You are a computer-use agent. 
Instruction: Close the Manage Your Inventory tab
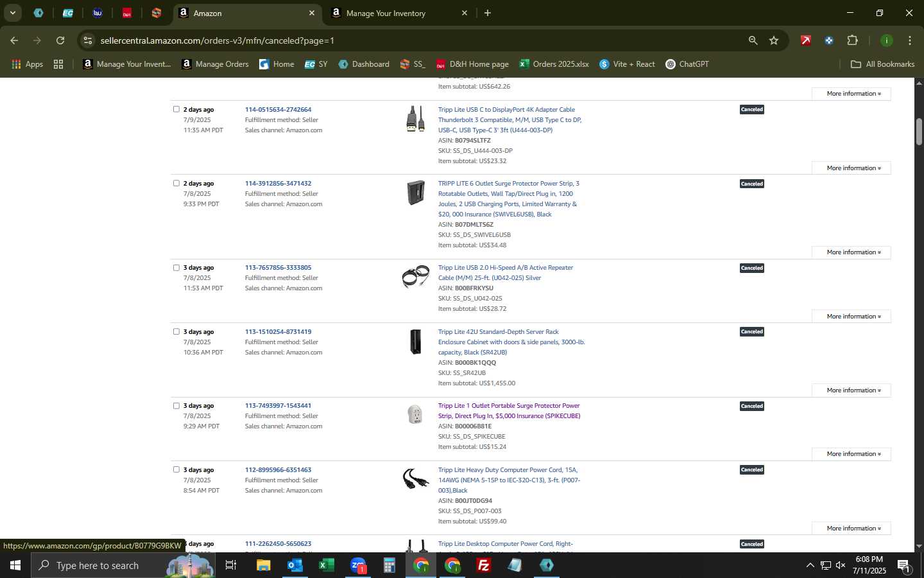coord(465,13)
